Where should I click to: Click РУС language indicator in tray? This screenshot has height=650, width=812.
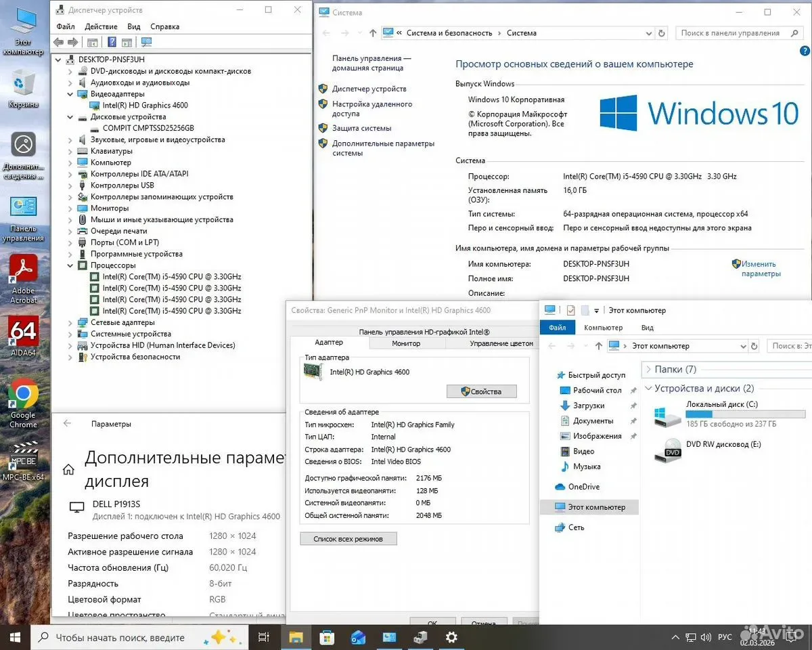coord(725,637)
